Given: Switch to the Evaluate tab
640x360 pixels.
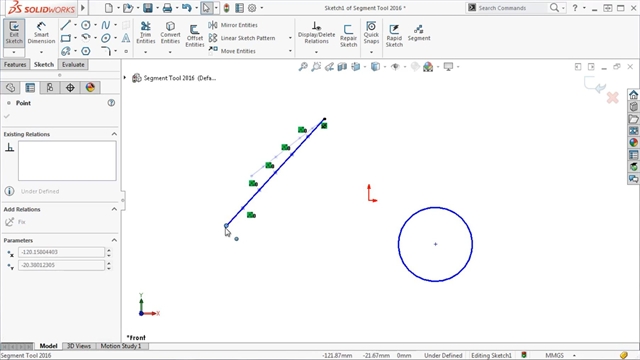Looking at the screenshot, I should [73, 64].
